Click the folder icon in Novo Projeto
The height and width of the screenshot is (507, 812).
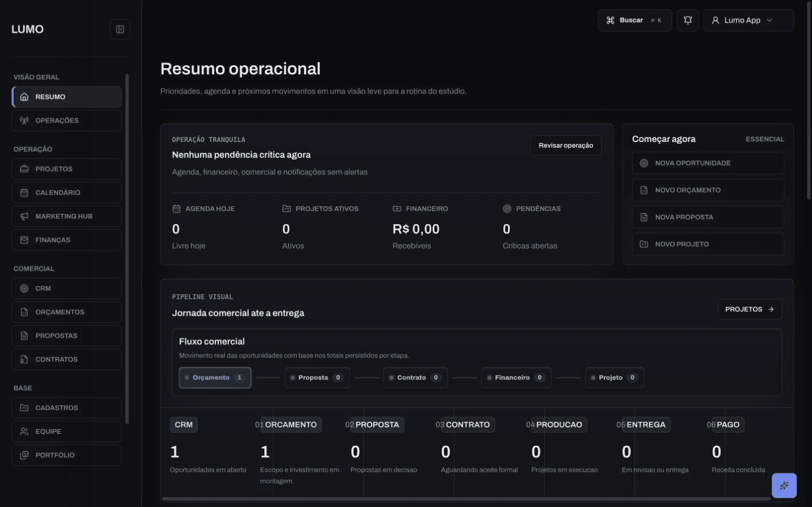click(x=644, y=245)
